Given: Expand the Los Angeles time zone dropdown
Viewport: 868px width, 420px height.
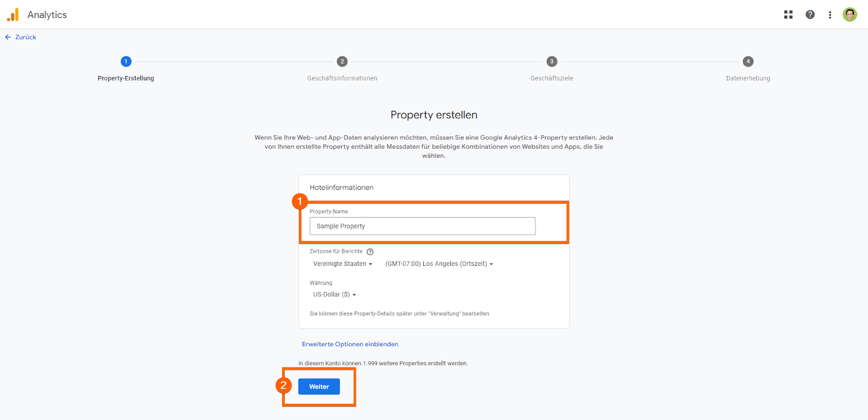Looking at the screenshot, I should 439,264.
